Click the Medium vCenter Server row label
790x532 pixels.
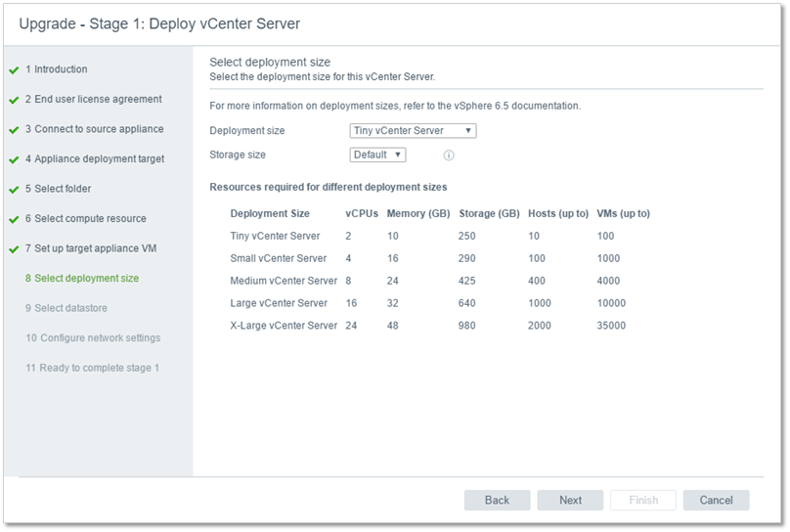click(x=284, y=281)
